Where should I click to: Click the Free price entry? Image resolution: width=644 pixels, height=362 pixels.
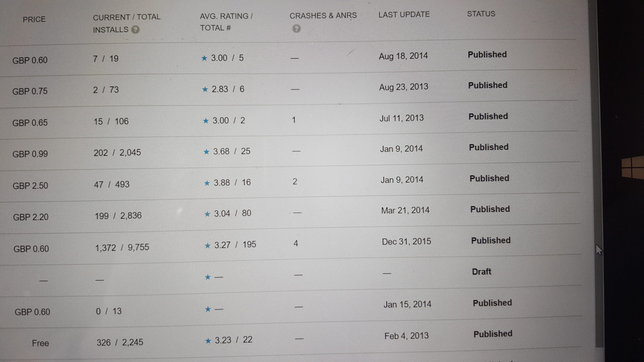pos(40,343)
